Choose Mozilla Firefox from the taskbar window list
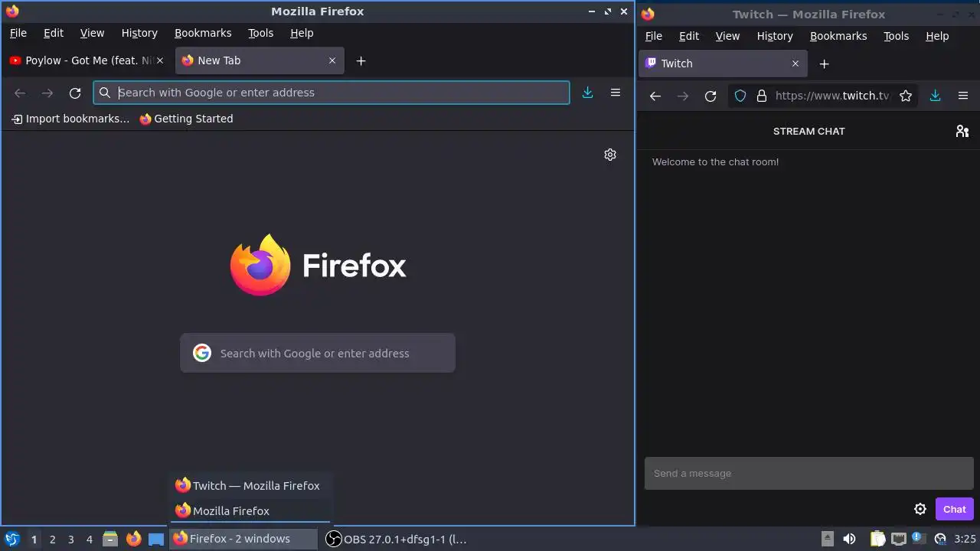 point(250,510)
